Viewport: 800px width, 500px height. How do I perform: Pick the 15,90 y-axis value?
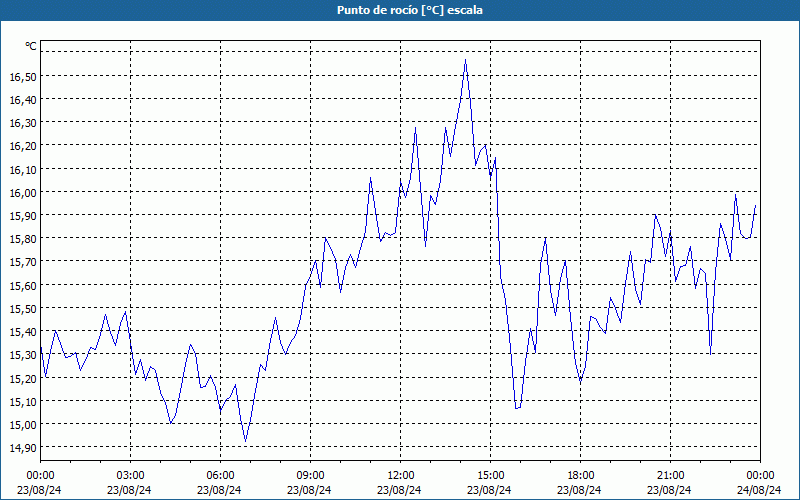[x=23, y=216]
